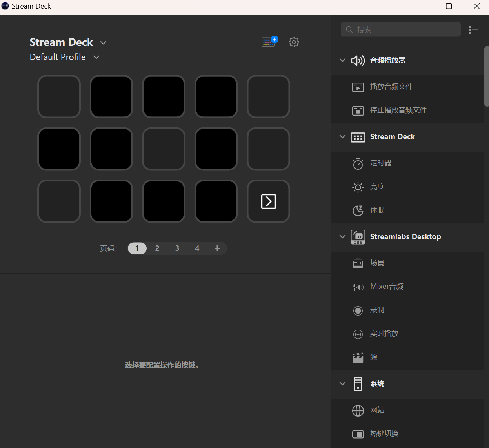
Task: Switch to page 3 of the key grid
Action: pos(177,248)
